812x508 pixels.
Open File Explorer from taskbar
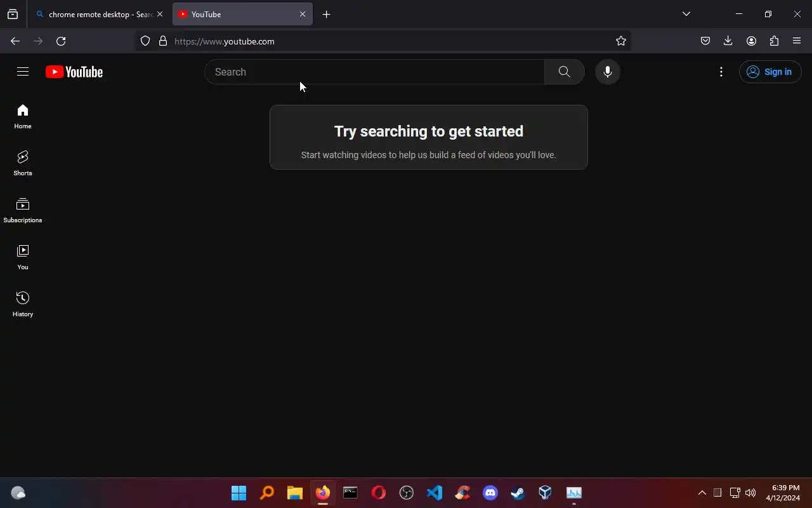[295, 493]
